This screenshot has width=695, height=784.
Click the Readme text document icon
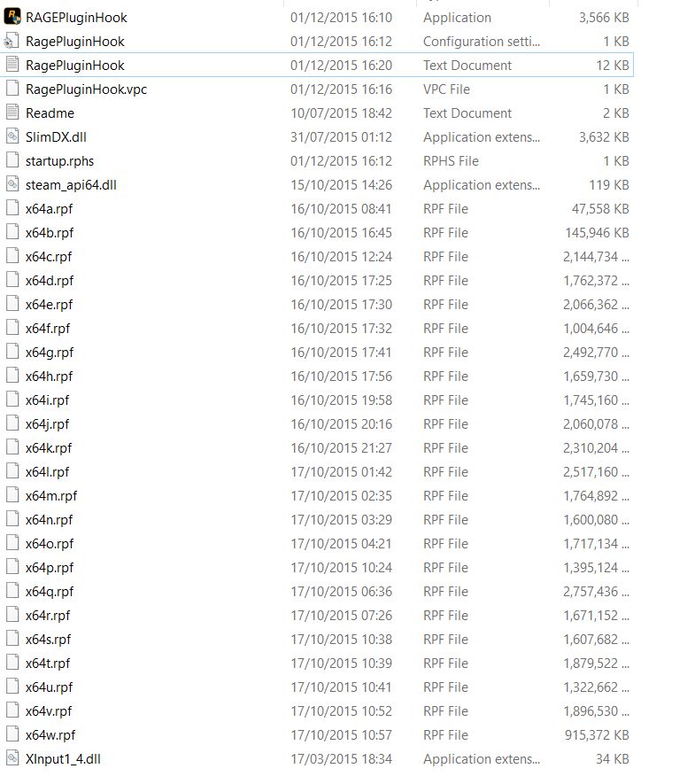coord(12,113)
